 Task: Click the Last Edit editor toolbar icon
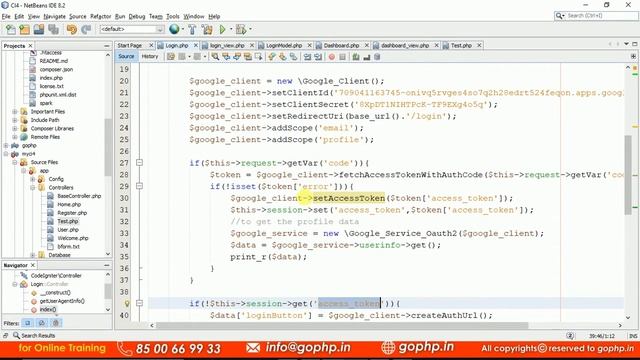tap(171, 57)
